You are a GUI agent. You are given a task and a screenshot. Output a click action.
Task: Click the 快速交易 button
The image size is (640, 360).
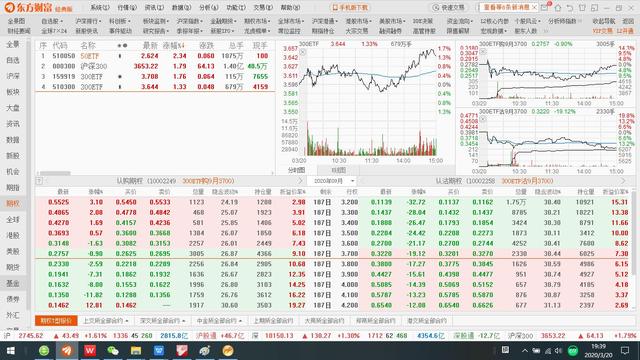pos(449,8)
